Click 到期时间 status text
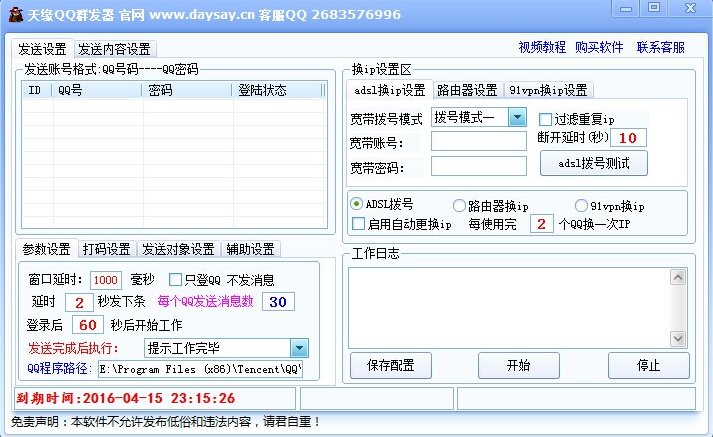The height and width of the screenshot is (437, 713). click(x=126, y=398)
